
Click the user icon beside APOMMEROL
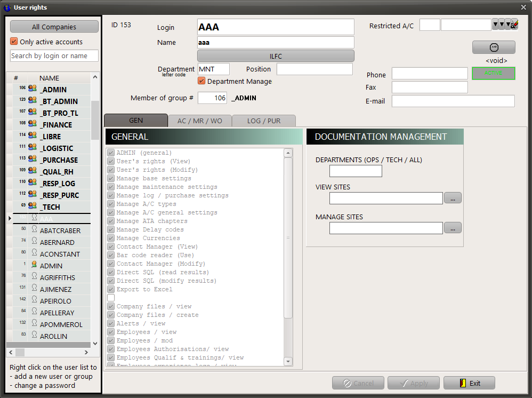[x=34, y=323]
